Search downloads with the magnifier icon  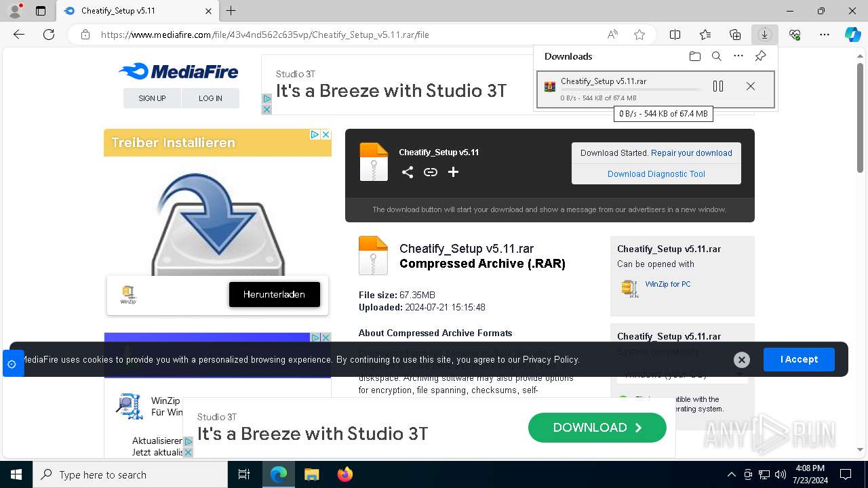click(716, 56)
